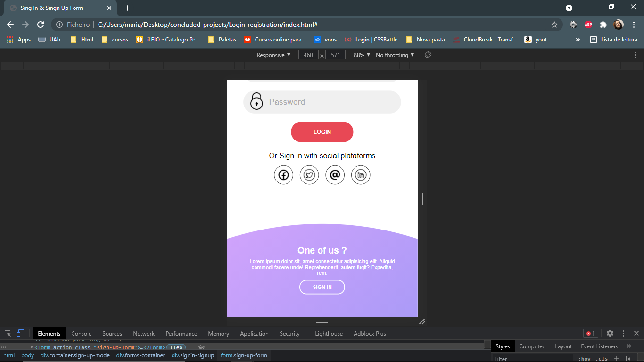This screenshot has height=362, width=644.
Task: Select html in the breadcrumb
Action: click(9, 355)
